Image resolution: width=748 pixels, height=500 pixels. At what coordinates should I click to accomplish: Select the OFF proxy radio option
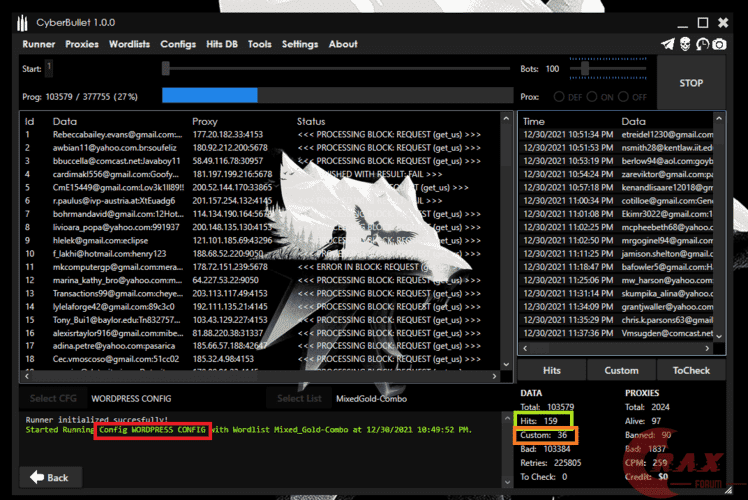(623, 97)
